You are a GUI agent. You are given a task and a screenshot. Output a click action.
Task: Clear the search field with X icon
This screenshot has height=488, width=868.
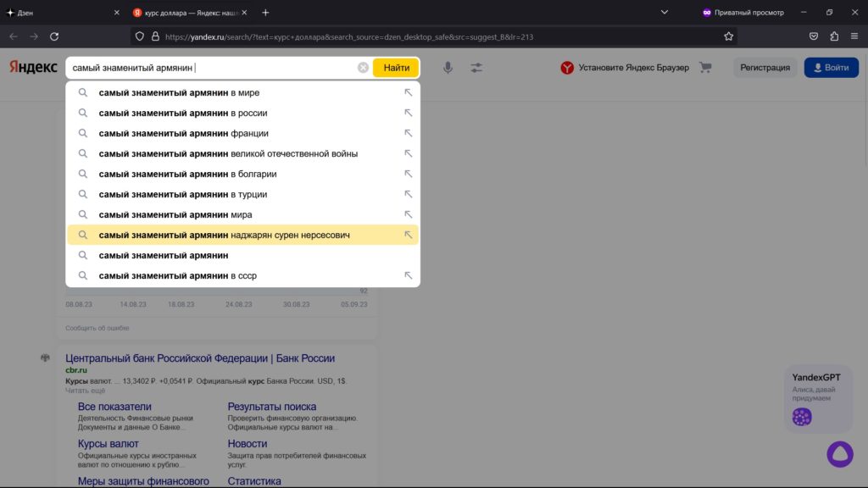[x=363, y=68]
